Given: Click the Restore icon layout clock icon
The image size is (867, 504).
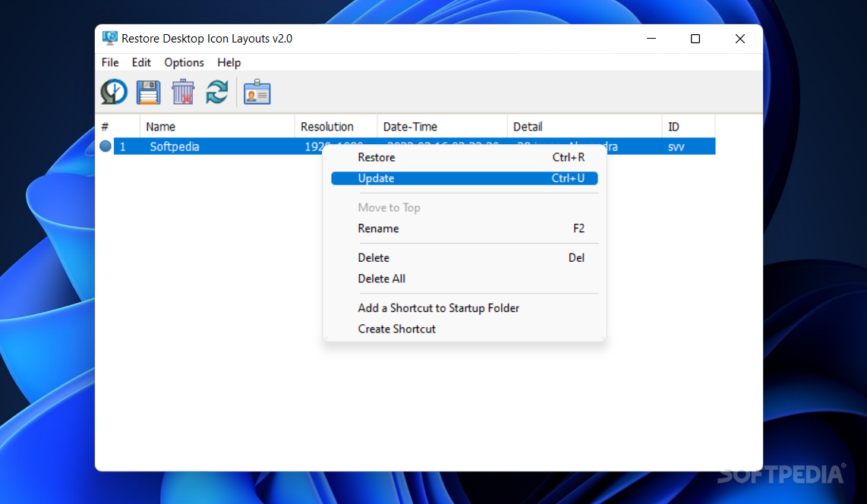Looking at the screenshot, I should (114, 93).
